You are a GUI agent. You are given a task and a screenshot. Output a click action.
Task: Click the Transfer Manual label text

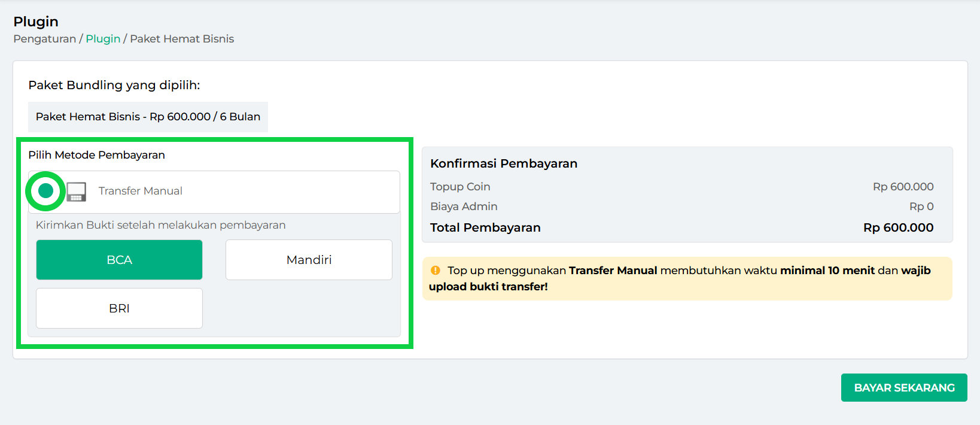pyautogui.click(x=141, y=191)
